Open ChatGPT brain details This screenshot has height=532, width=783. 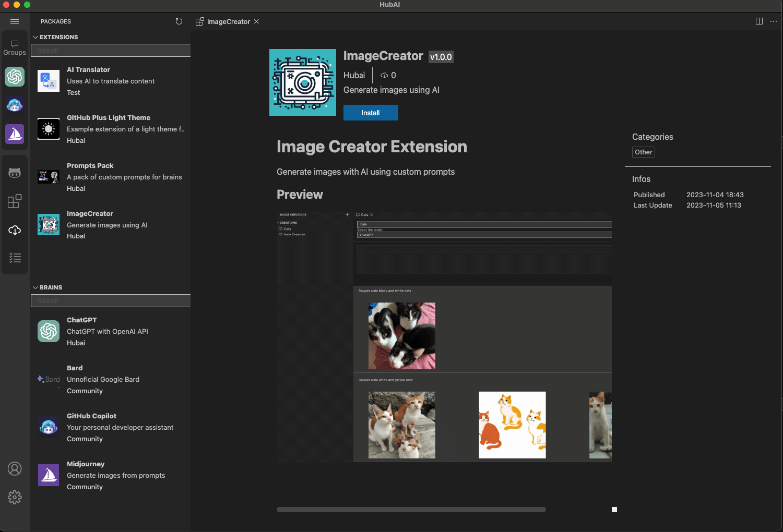click(111, 331)
